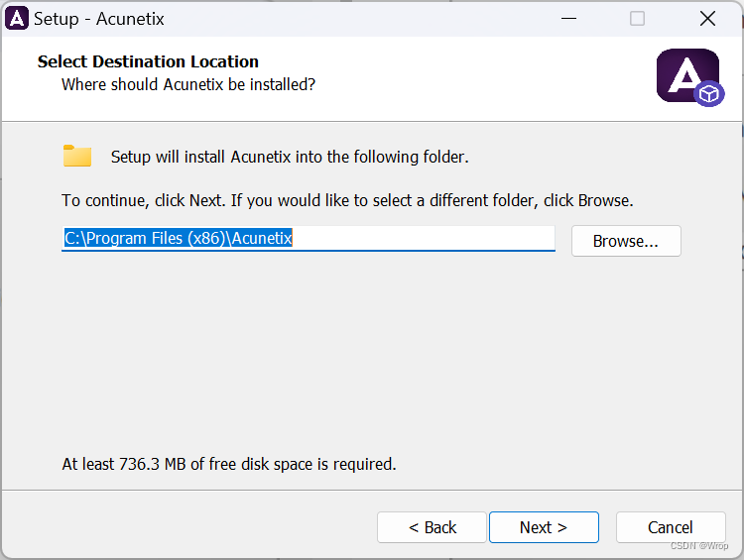Click the disabled maximize button
Screen dimensions: 744x560
(x=637, y=19)
